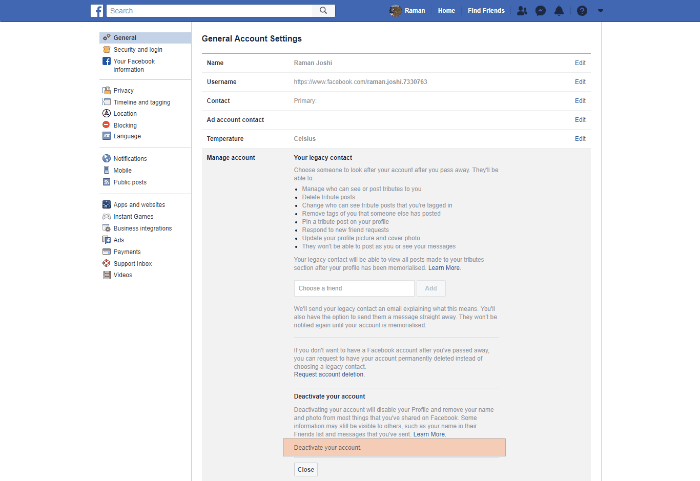Image resolution: width=700 pixels, height=481 pixels.
Task: Click Your Facebook information icon
Action: point(107,61)
